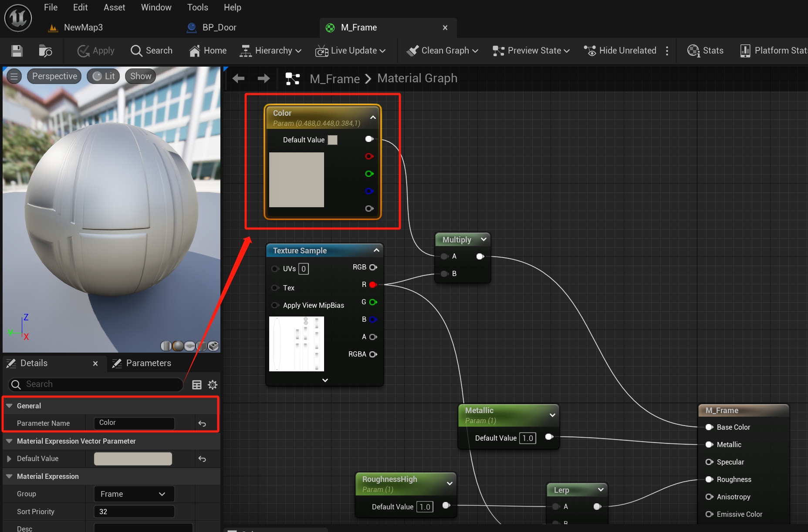Expand the Multiply node chevron

click(x=483, y=239)
